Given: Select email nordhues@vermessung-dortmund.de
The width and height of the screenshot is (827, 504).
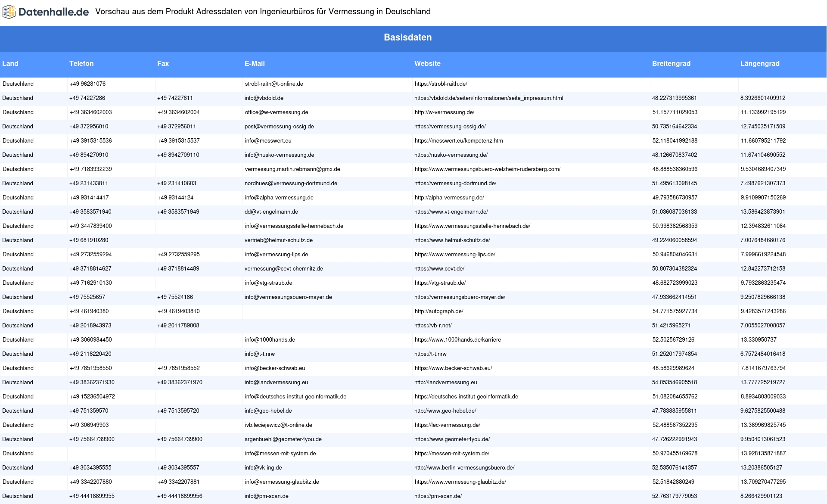Looking at the screenshot, I should point(291,184).
